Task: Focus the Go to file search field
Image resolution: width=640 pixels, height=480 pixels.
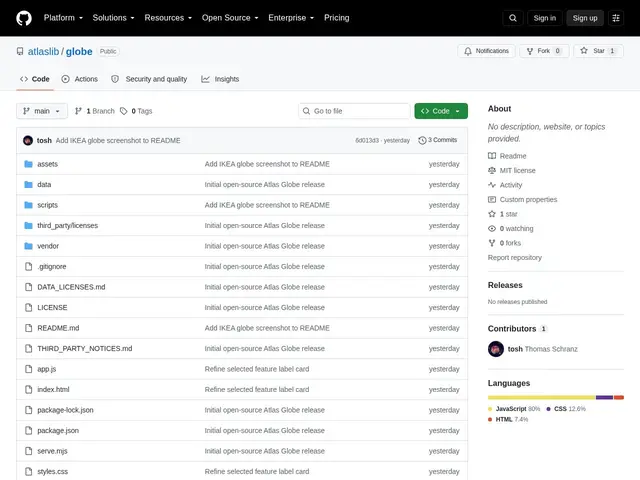Action: point(354,111)
